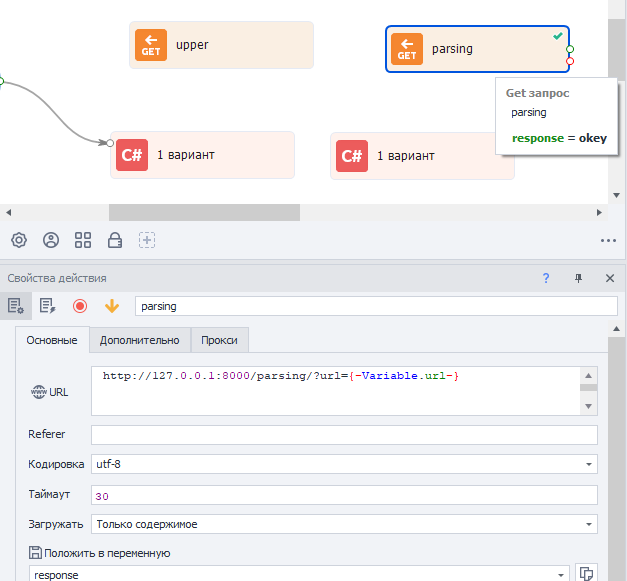Click the canvas horizontal scrollbar thumb
The width and height of the screenshot is (627, 581).
pos(204,212)
